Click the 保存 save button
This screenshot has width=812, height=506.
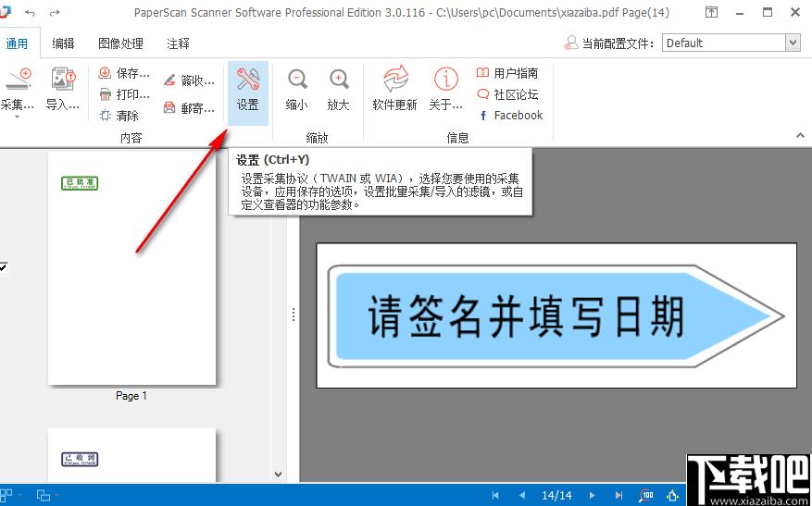pyautogui.click(x=124, y=73)
